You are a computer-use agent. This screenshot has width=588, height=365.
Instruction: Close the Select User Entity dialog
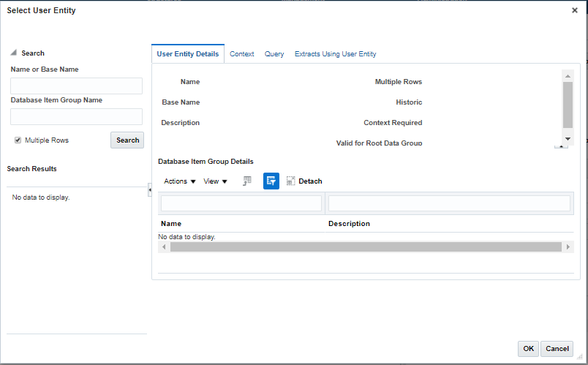(575, 10)
